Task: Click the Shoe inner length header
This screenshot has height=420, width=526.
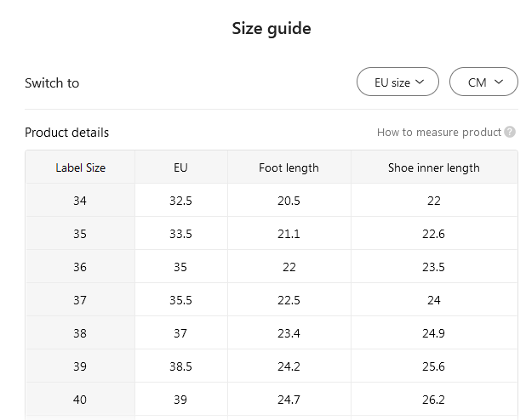Action: click(x=433, y=167)
